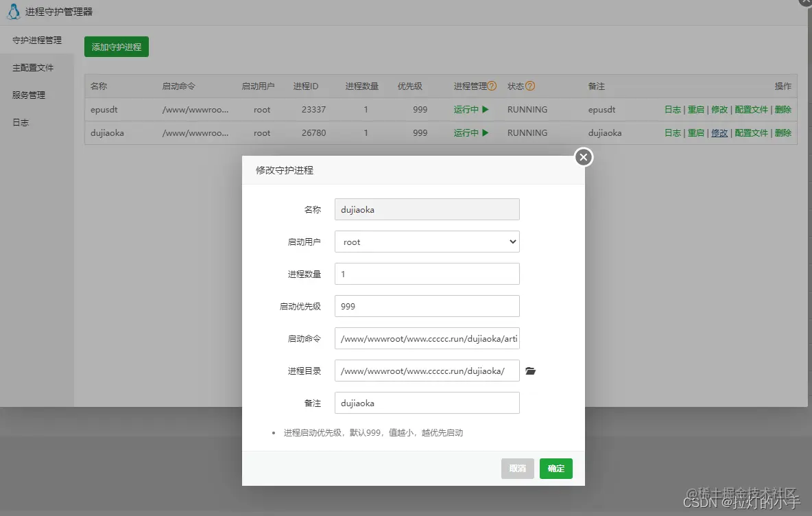Delete epusdt using its 删除 link
Screen dimensions: 812x516
pyautogui.click(x=783, y=109)
